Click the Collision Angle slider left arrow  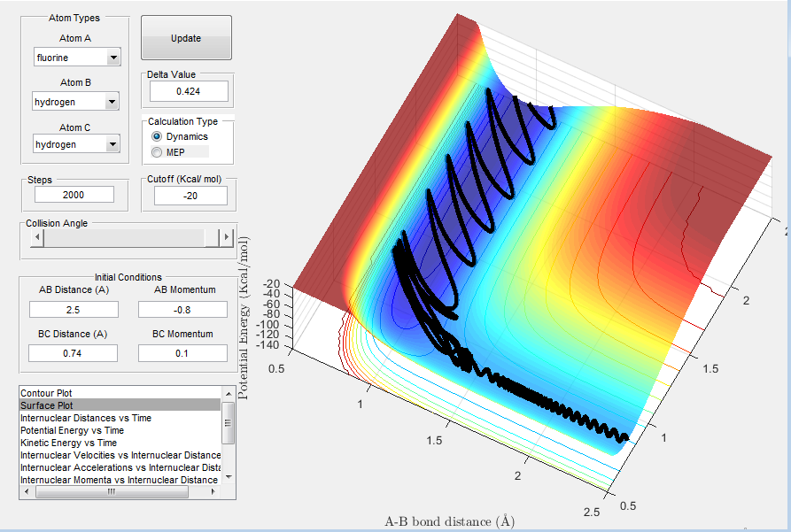point(36,238)
